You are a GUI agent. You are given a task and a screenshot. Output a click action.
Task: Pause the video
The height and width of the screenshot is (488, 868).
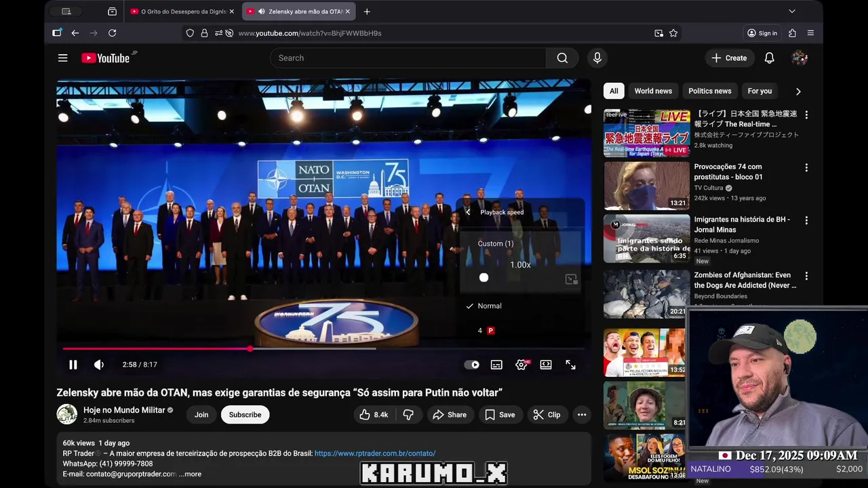pyautogui.click(x=73, y=365)
